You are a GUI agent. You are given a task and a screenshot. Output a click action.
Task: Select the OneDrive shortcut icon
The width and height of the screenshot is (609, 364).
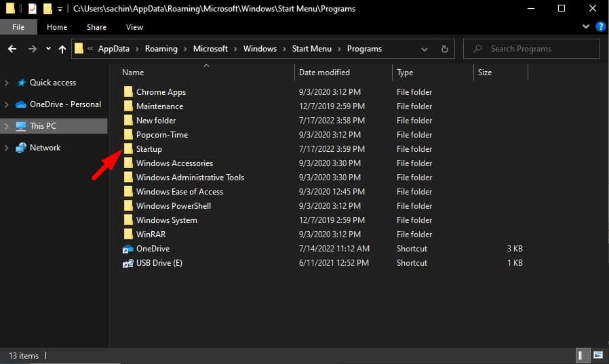click(128, 249)
